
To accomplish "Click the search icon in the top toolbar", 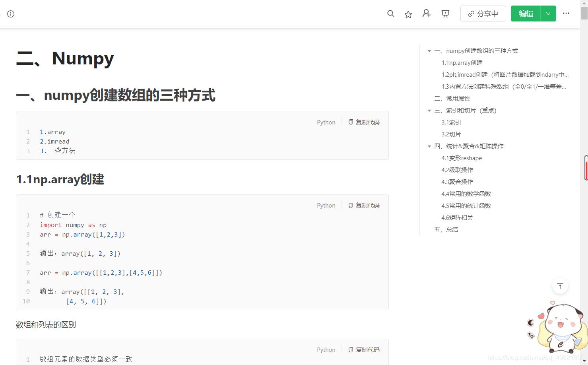I will tap(390, 13).
